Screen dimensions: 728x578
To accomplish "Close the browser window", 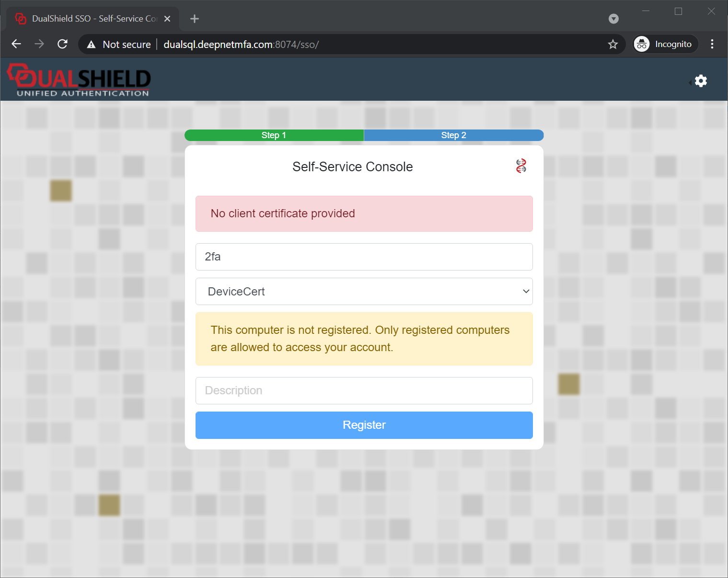I will (x=711, y=11).
